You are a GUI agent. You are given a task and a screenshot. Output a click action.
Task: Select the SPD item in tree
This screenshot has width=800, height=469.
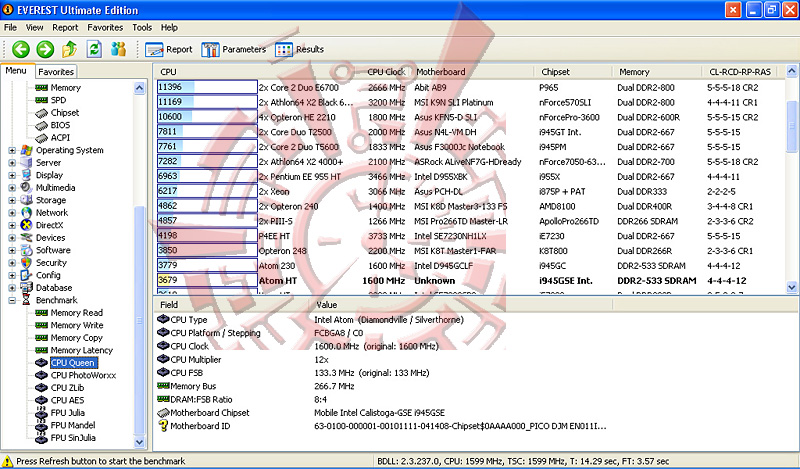[x=58, y=100]
